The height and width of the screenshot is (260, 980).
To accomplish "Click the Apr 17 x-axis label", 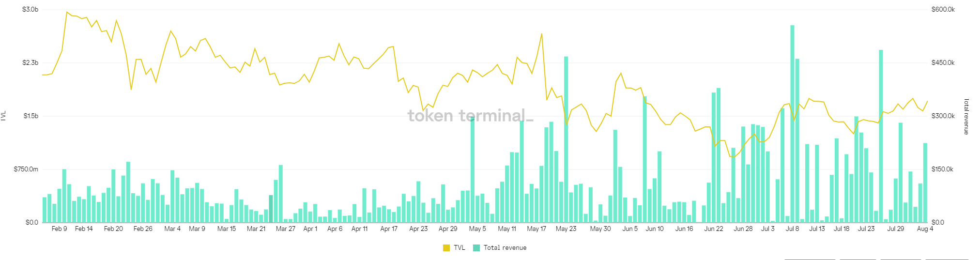I will pyautogui.click(x=389, y=229).
